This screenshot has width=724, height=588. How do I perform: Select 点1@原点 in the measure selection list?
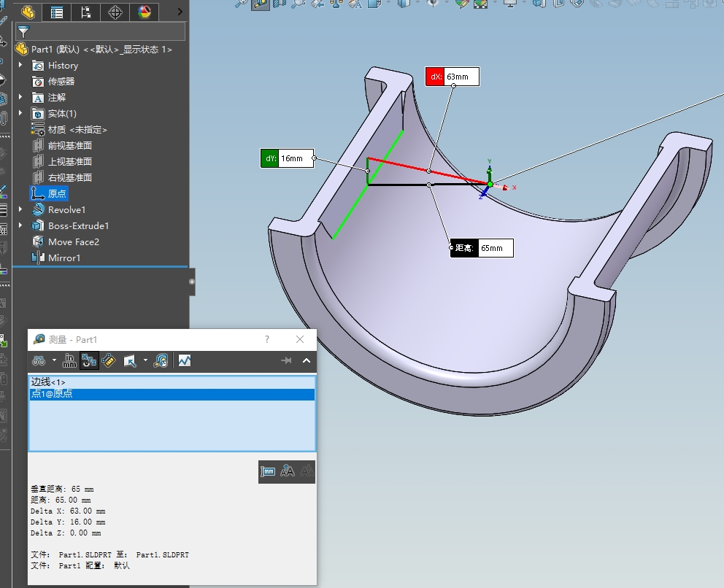[x=172, y=394]
